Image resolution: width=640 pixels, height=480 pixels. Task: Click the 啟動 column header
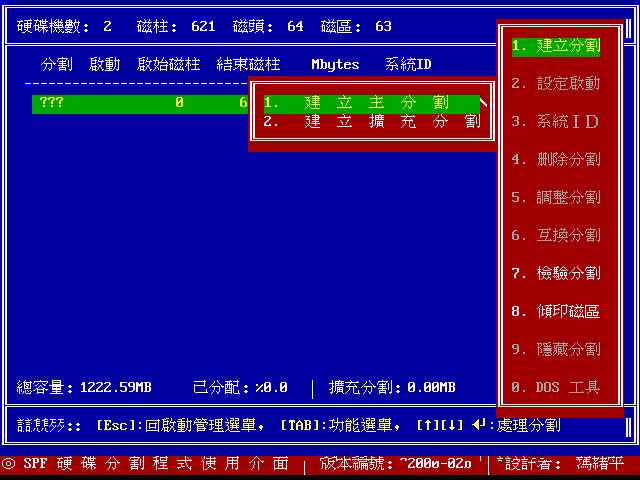(x=104, y=65)
